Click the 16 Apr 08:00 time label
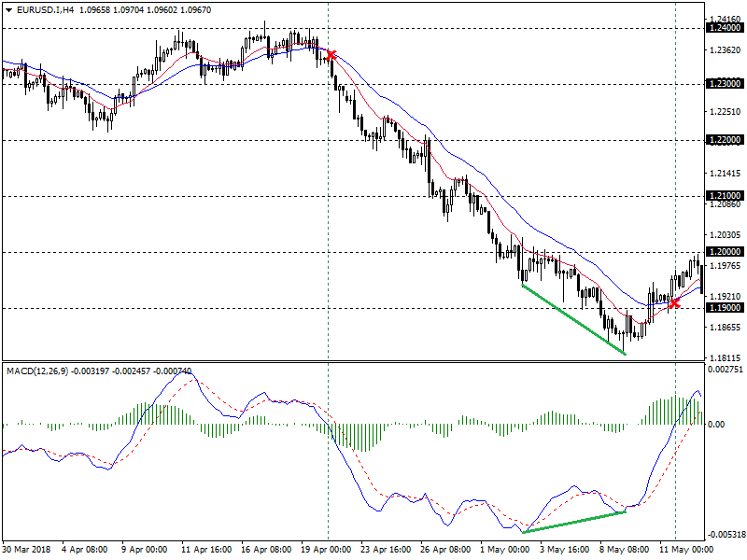 [x=266, y=550]
